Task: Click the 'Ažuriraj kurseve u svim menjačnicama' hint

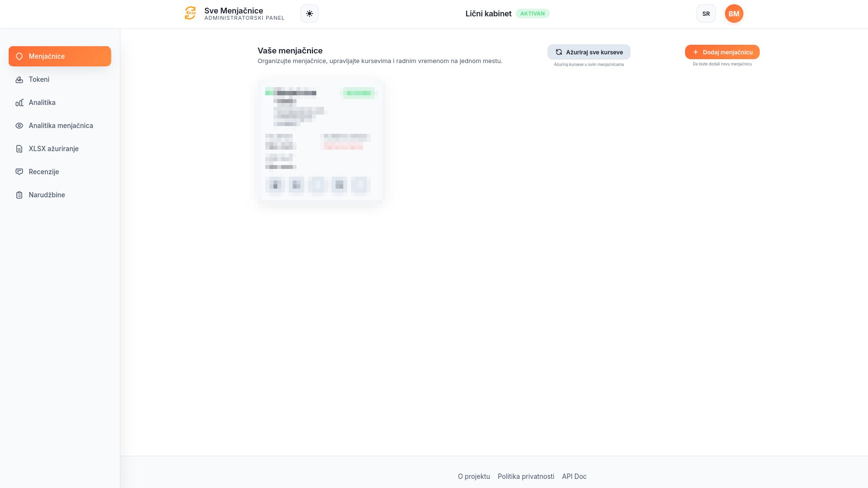Action: click(x=589, y=64)
